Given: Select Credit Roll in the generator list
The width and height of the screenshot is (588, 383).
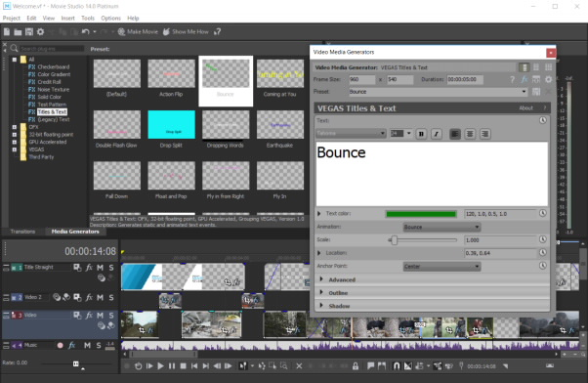Looking at the screenshot, I should click(x=49, y=82).
